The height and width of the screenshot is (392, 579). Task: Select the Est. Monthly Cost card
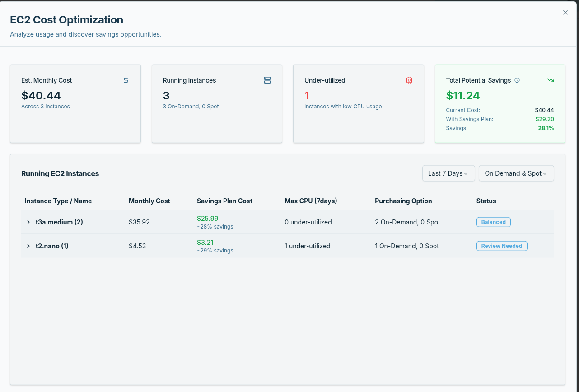click(x=75, y=104)
